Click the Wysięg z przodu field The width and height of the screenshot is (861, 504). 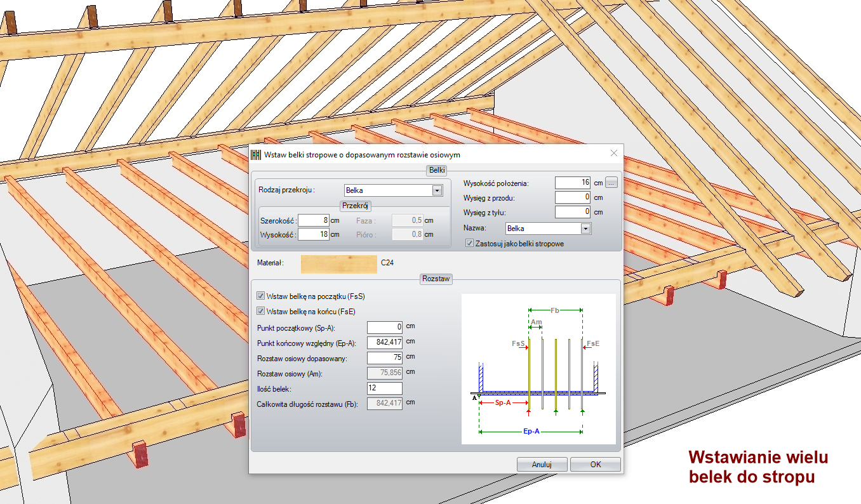(x=572, y=197)
